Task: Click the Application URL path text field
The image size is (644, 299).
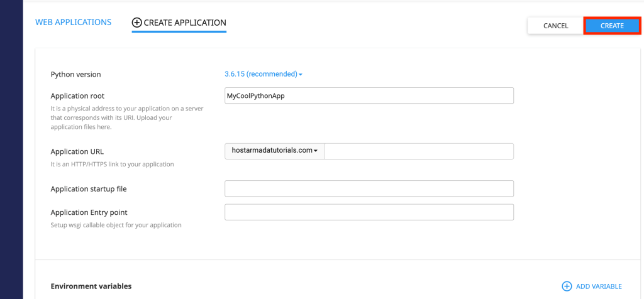Action: click(419, 151)
